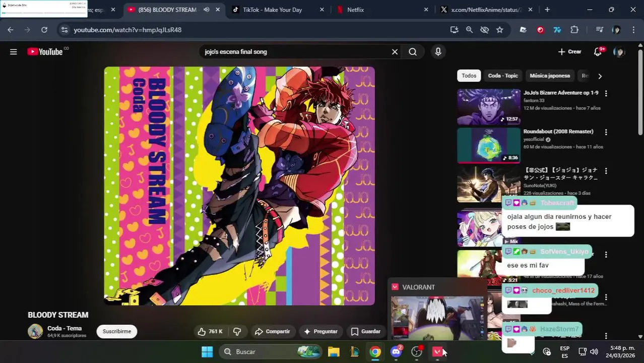Bookmark this page with star icon
Viewport: 644px width, 363px height.
[x=499, y=30]
